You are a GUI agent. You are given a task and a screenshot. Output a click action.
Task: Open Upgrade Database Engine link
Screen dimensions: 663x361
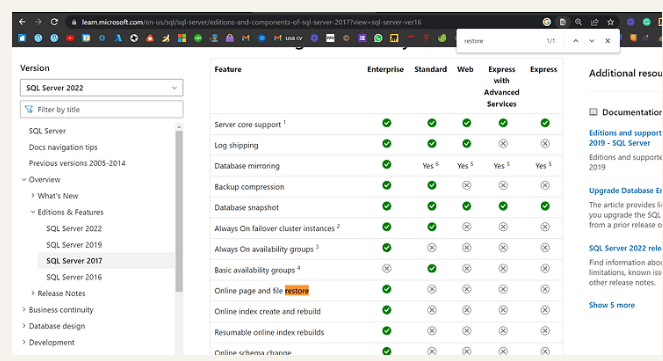[x=625, y=190]
